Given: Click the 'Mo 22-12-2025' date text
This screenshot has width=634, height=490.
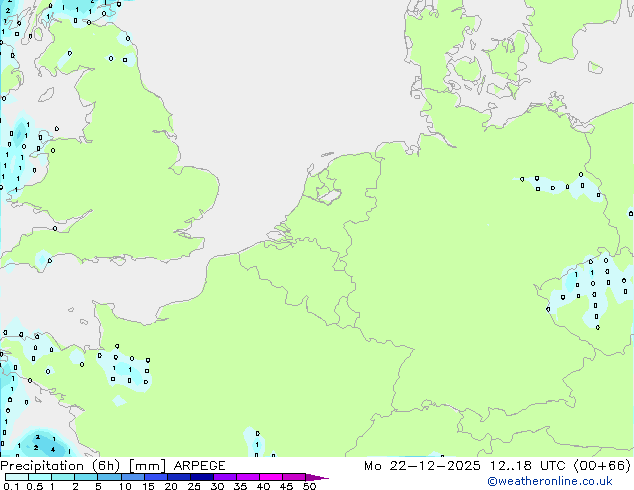Looking at the screenshot, I should (422, 466).
